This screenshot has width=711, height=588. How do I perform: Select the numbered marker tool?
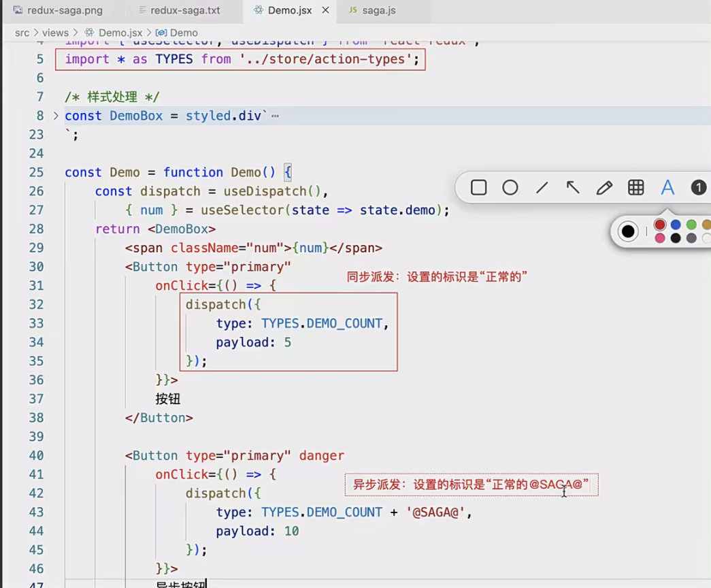pyautogui.click(x=698, y=188)
